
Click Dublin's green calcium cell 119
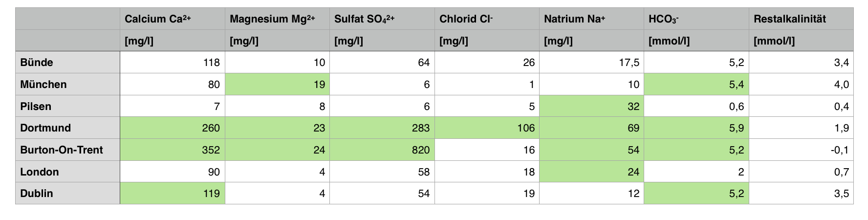[173, 194]
